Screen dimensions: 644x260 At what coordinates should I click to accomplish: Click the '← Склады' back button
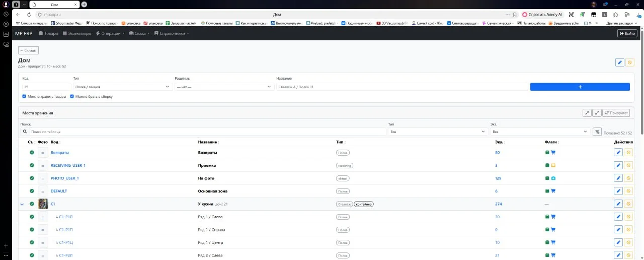pos(28,50)
